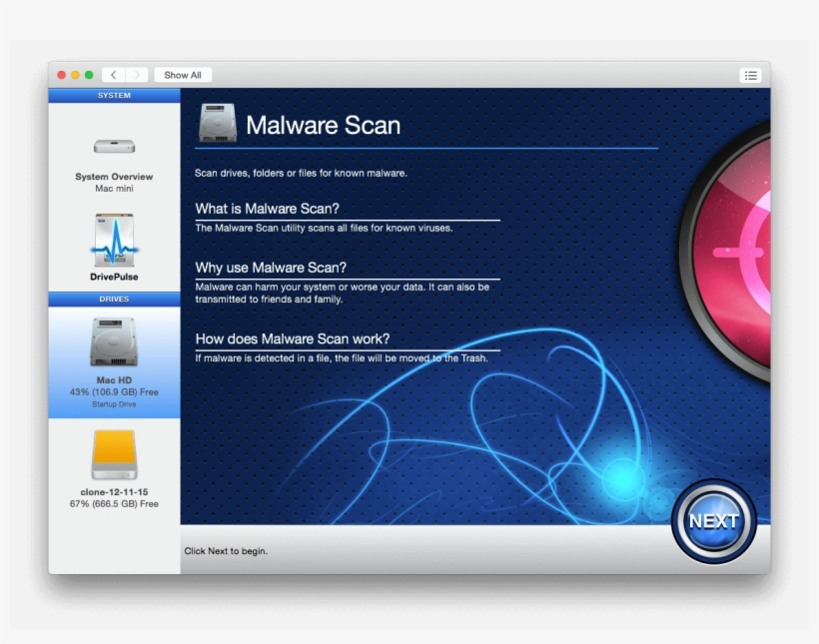This screenshot has height=644, width=819.
Task: Click the forward navigation chevron
Action: point(135,74)
